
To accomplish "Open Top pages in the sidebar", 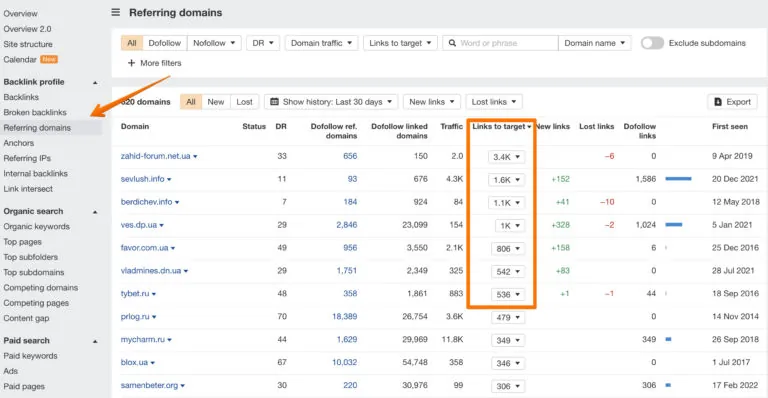I will (x=23, y=242).
